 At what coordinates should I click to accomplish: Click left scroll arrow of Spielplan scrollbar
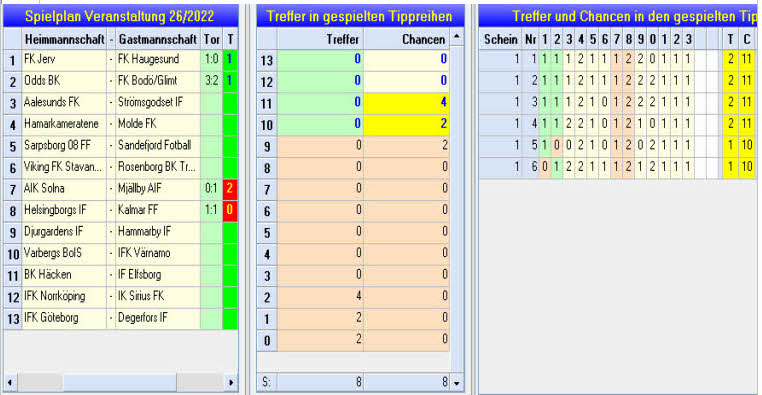(x=10, y=382)
